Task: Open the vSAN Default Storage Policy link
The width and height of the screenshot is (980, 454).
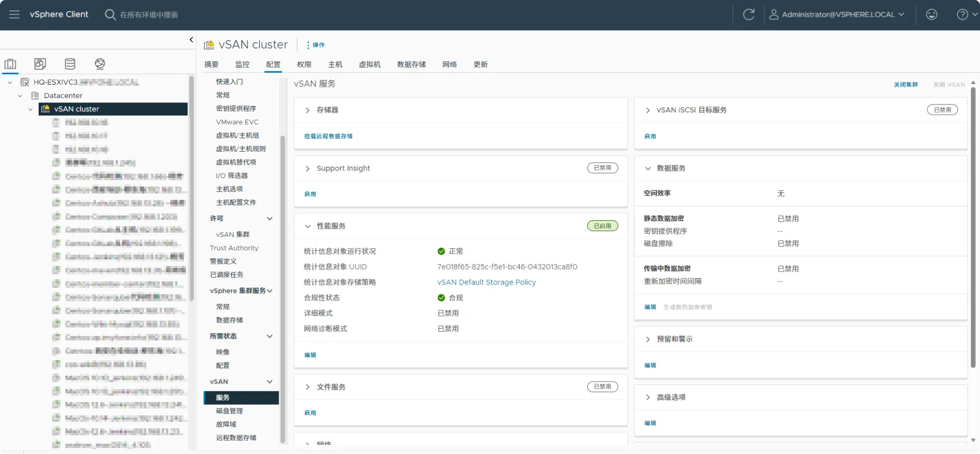Action: click(487, 282)
